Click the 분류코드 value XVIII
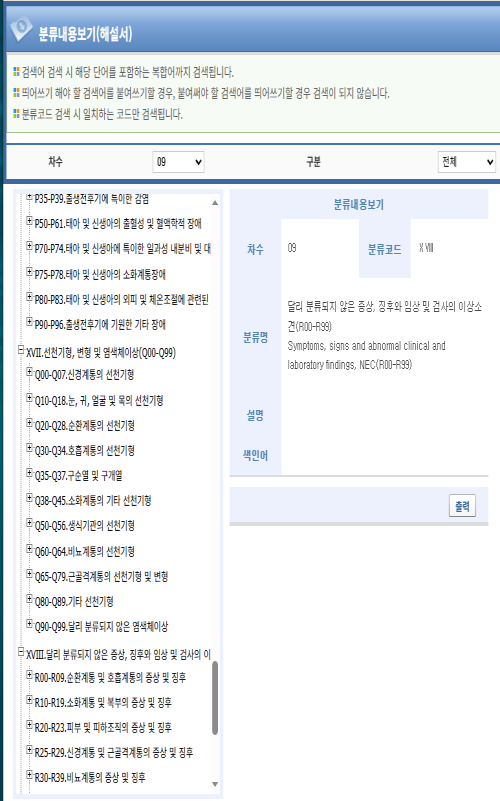The image size is (500, 801). [x=426, y=248]
